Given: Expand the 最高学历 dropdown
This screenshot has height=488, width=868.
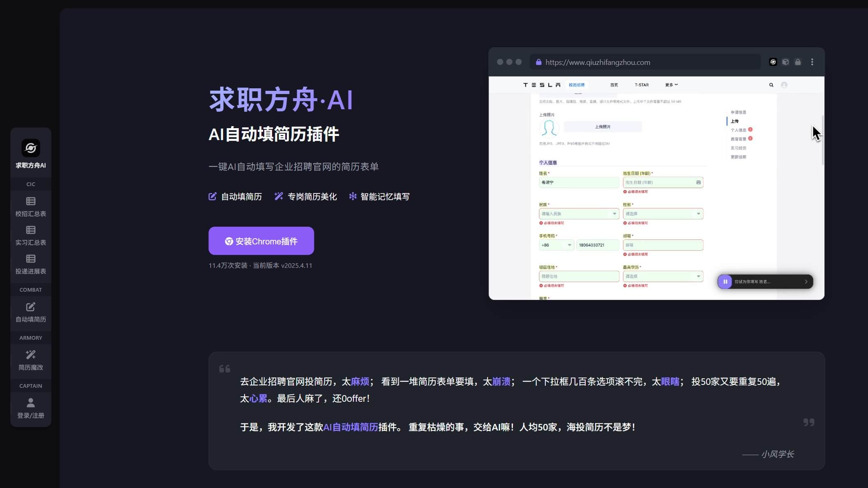Looking at the screenshot, I should [x=699, y=276].
